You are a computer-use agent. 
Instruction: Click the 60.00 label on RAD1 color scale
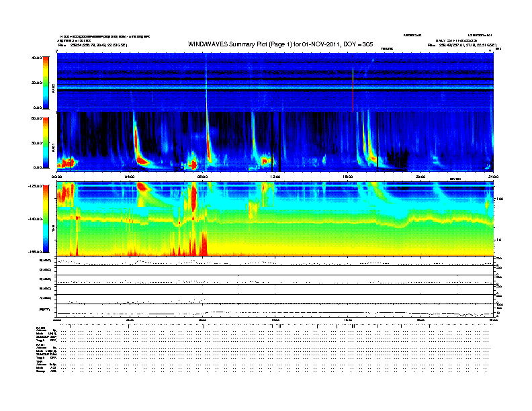click(36, 118)
